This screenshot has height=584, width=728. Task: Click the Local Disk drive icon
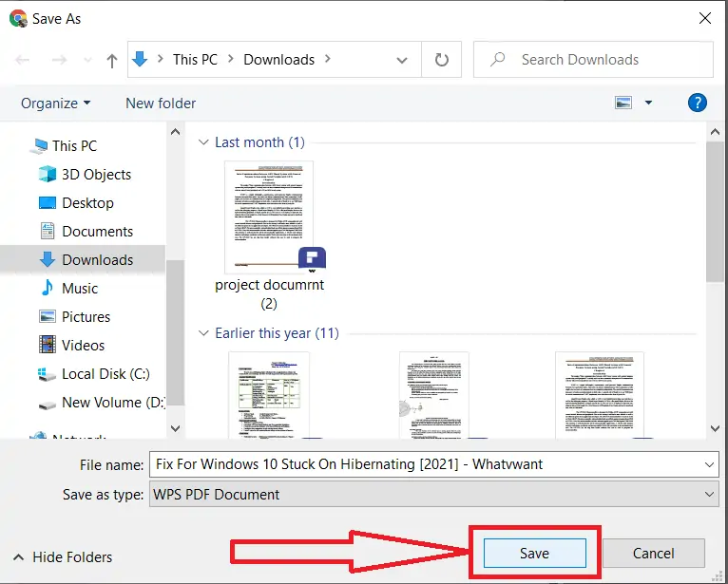47,374
